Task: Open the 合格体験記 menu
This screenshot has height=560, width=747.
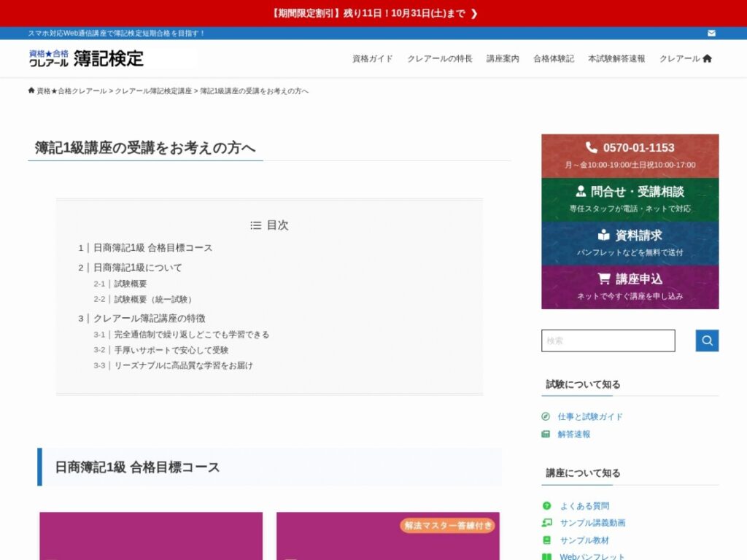Action: [x=554, y=58]
